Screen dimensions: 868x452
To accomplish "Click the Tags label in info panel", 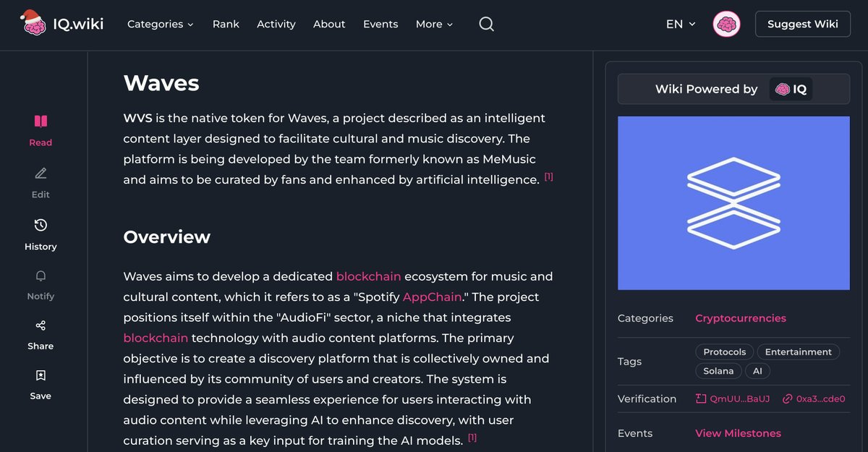I will (x=629, y=362).
